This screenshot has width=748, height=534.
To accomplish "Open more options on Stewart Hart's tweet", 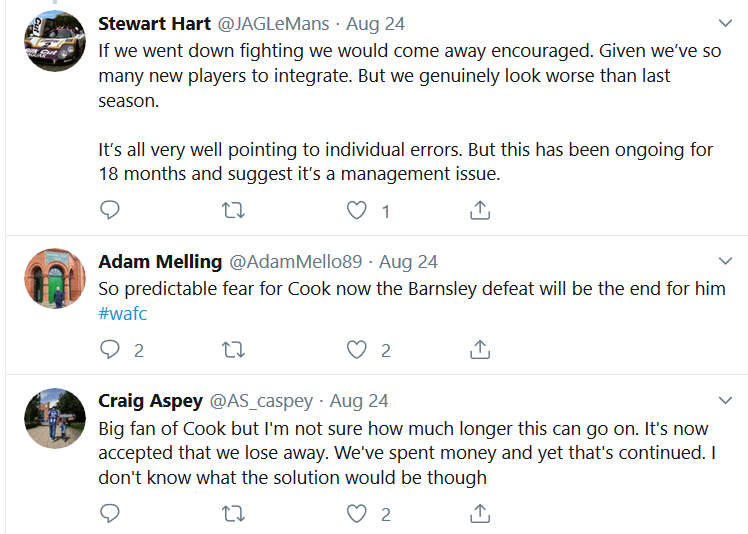I will coord(726,23).
